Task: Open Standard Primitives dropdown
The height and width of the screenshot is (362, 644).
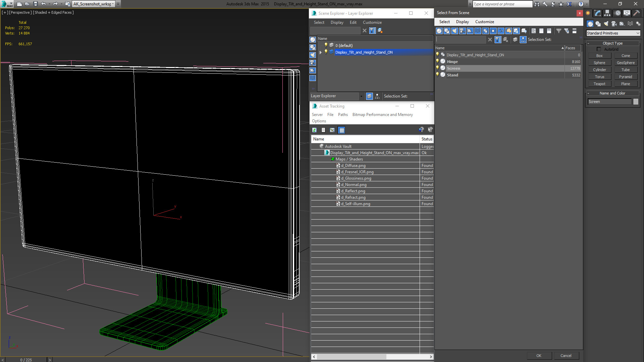Action: tap(613, 33)
